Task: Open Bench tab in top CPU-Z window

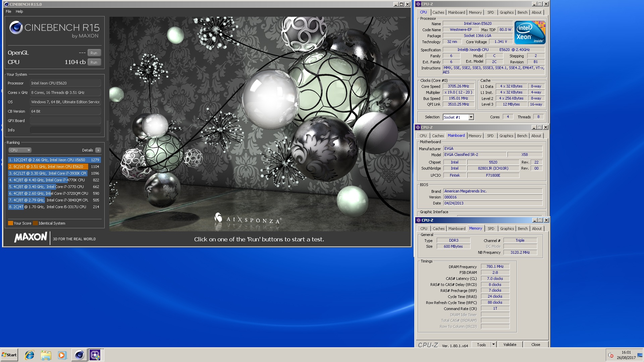Action: pos(522,12)
